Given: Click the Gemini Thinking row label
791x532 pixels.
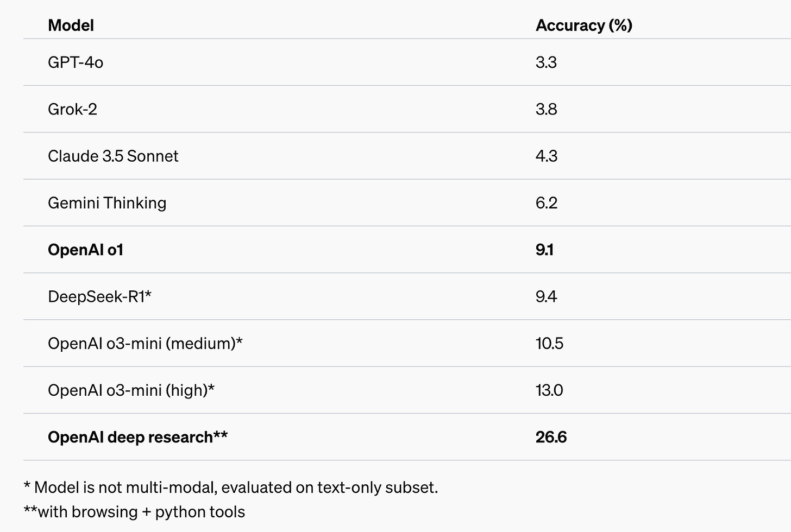Looking at the screenshot, I should [107, 203].
